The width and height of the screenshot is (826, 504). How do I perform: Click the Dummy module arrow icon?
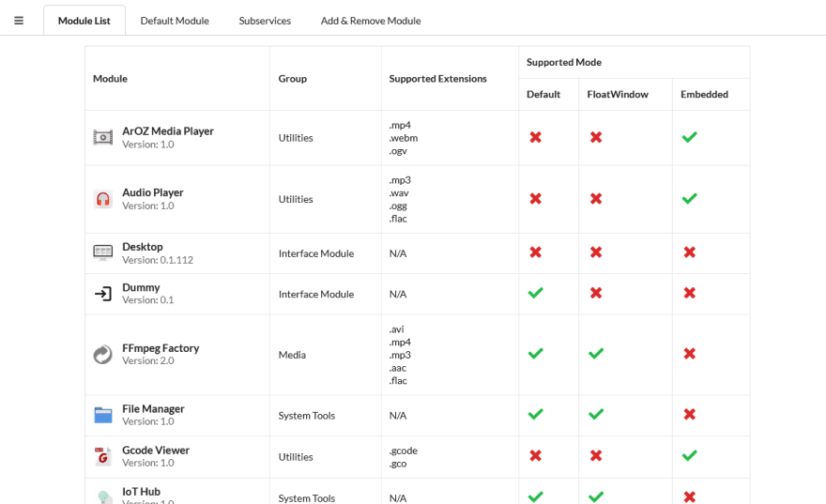(103, 294)
